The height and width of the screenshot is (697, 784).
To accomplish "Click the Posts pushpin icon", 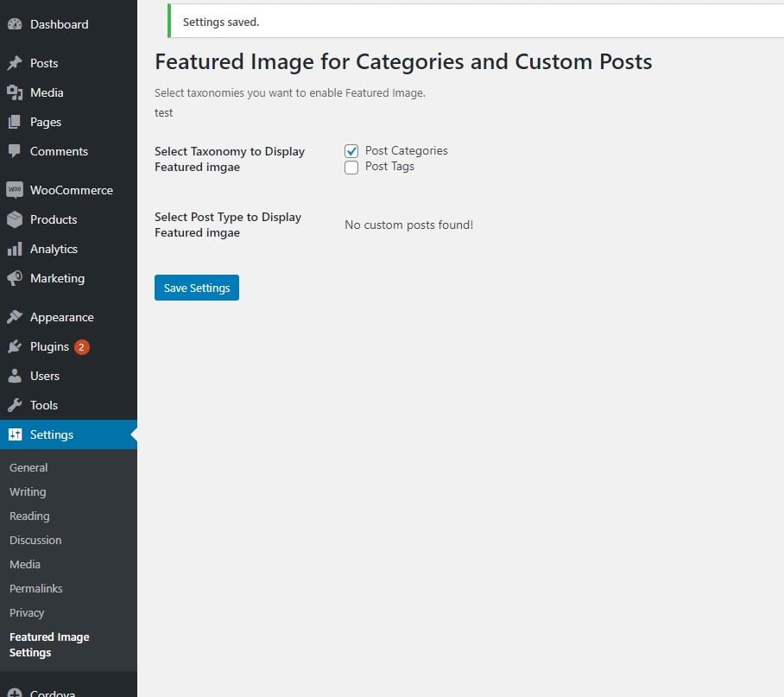I will click(15, 63).
